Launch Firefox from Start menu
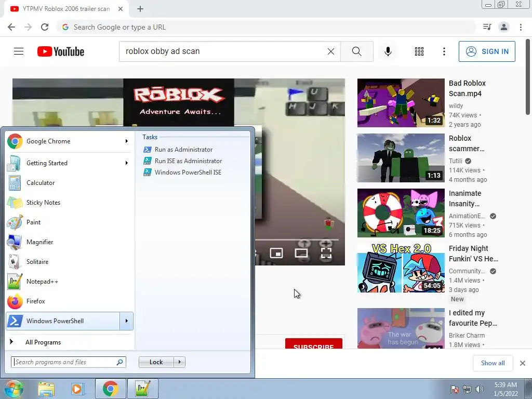532x399 pixels. tap(70, 301)
